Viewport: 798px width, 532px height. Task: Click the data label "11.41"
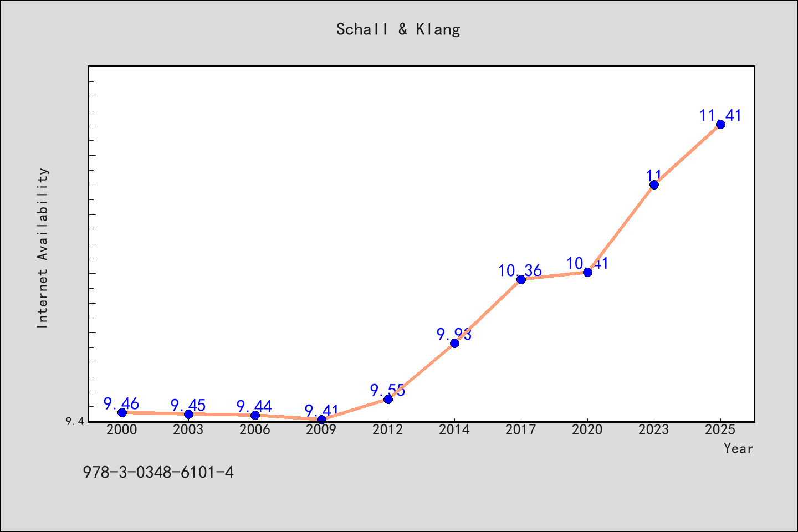720,115
